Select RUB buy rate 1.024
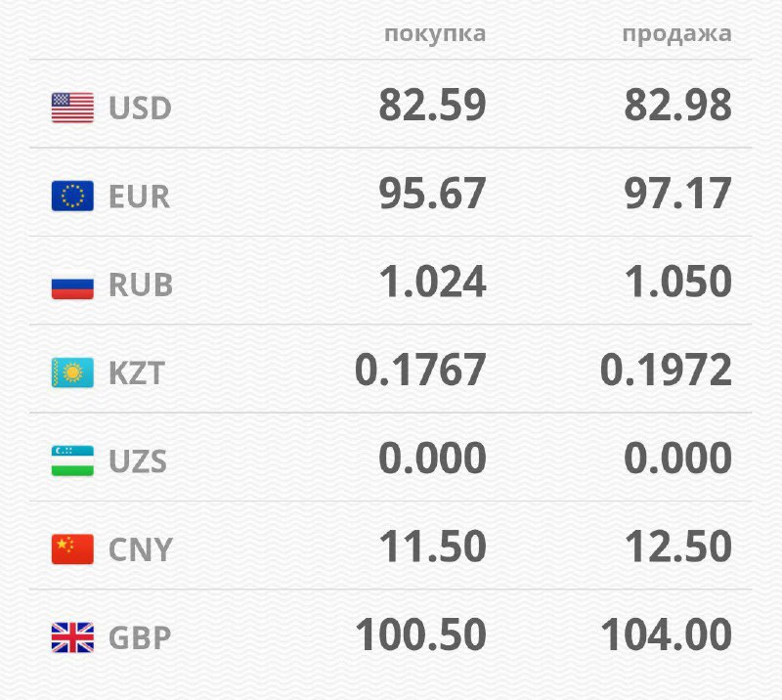 (432, 283)
